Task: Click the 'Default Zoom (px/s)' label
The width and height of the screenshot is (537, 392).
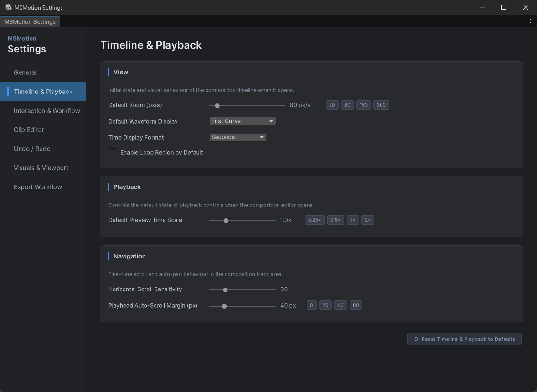Action: (135, 105)
